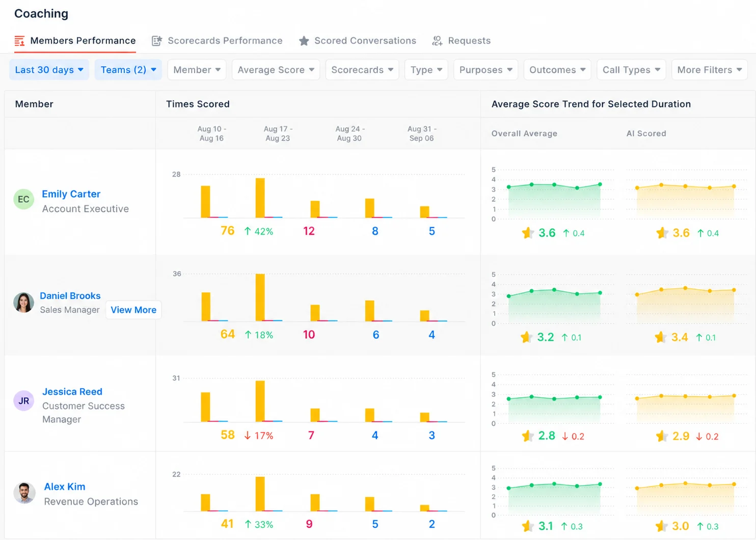Image resolution: width=756 pixels, height=540 pixels.
Task: Expand the Average Score filter
Action: [x=276, y=70]
